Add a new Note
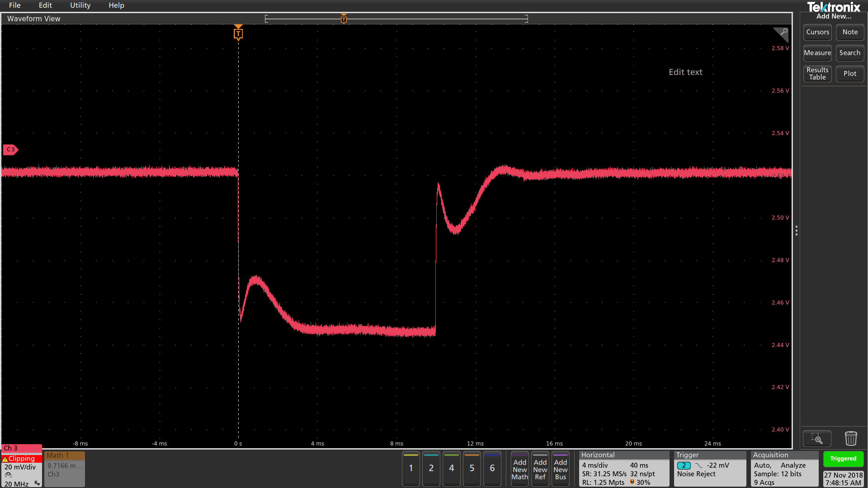The height and width of the screenshot is (488, 868). pos(850,32)
